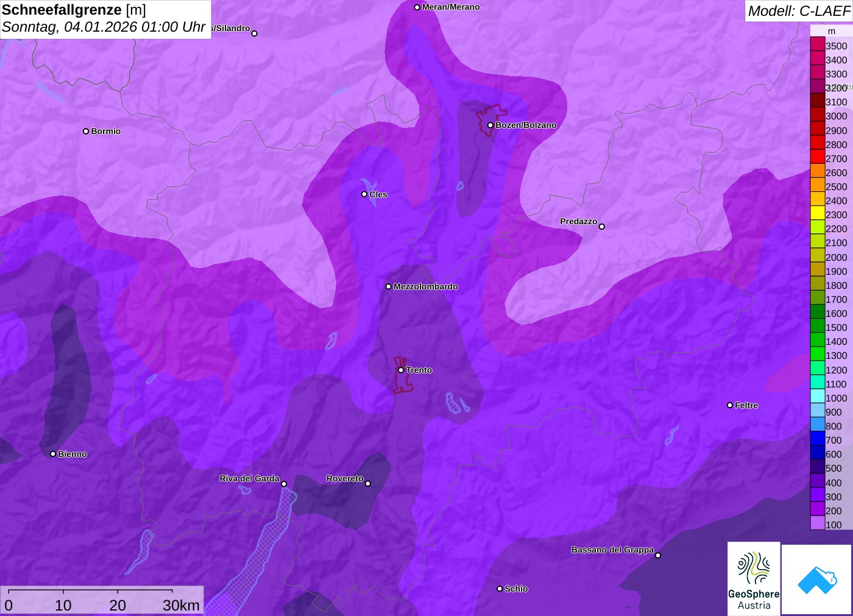Select the Trento city marker
The image size is (853, 616).
tap(401, 370)
